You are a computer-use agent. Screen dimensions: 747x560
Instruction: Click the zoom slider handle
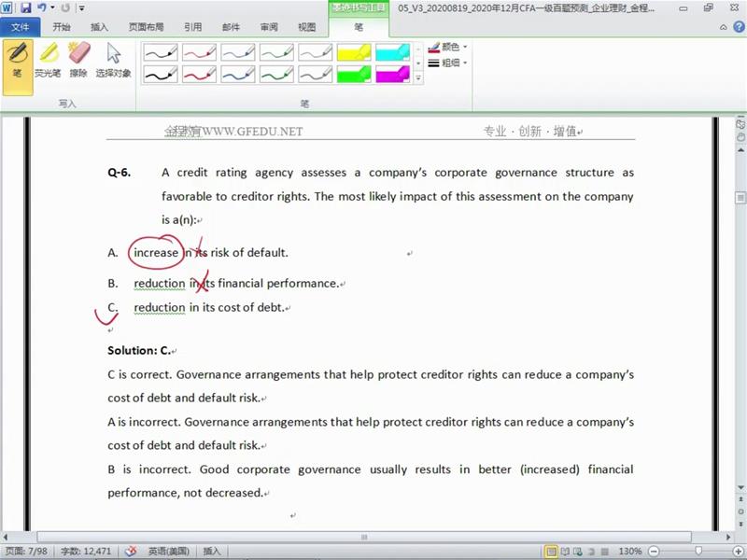(x=698, y=552)
